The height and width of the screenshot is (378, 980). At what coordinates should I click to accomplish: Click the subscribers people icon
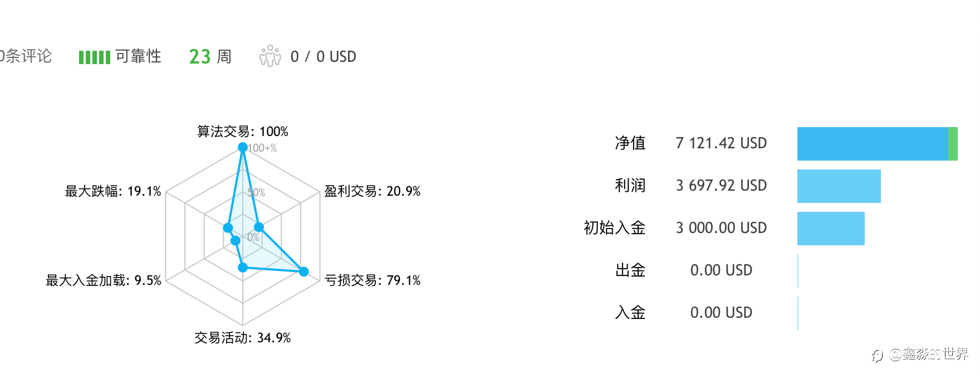270,56
